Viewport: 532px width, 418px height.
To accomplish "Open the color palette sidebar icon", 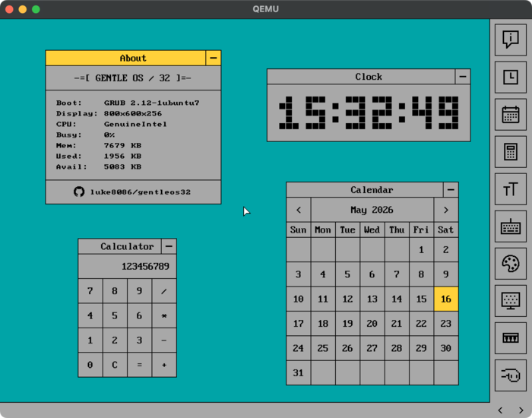I will tap(510, 264).
